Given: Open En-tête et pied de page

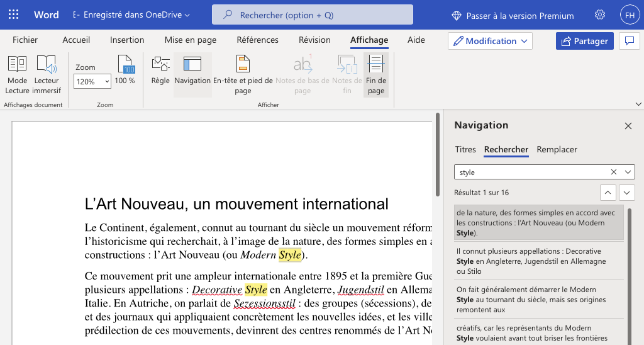Looking at the screenshot, I should pyautogui.click(x=243, y=75).
